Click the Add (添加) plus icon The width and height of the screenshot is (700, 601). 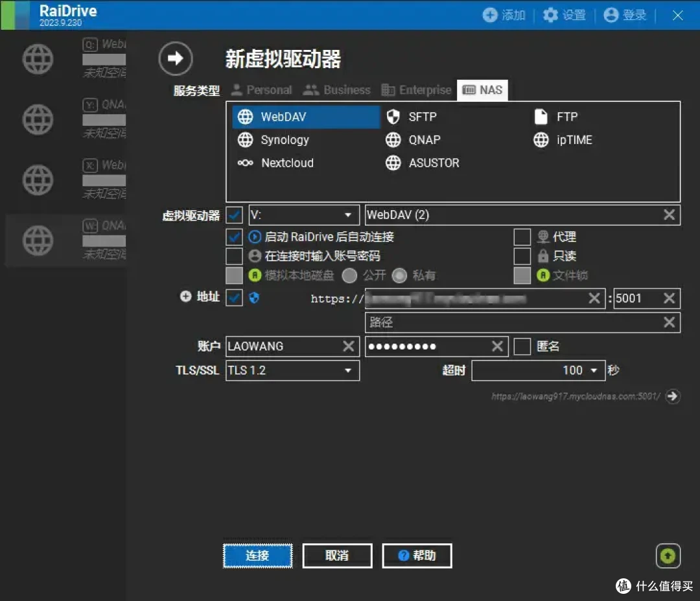[x=490, y=15]
